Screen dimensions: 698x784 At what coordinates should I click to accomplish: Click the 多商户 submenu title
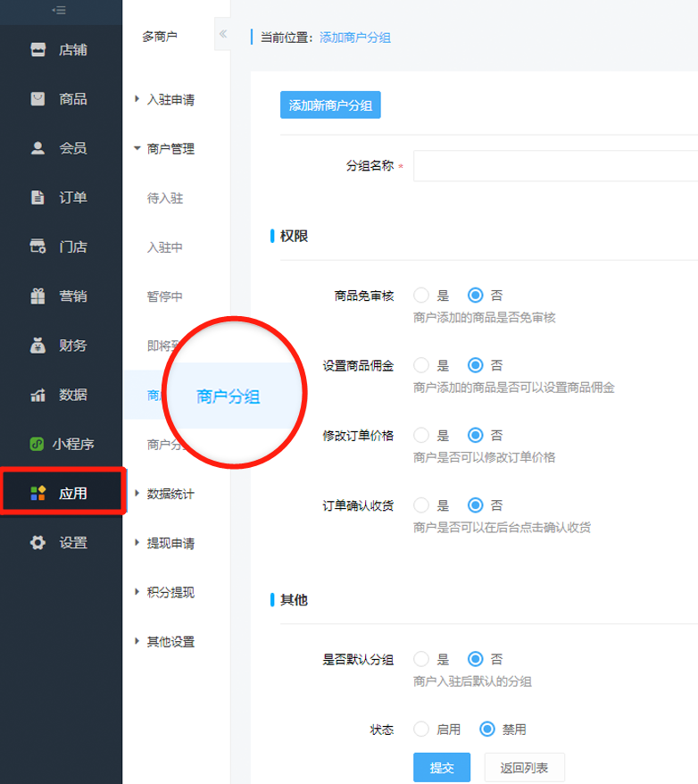coord(160,37)
